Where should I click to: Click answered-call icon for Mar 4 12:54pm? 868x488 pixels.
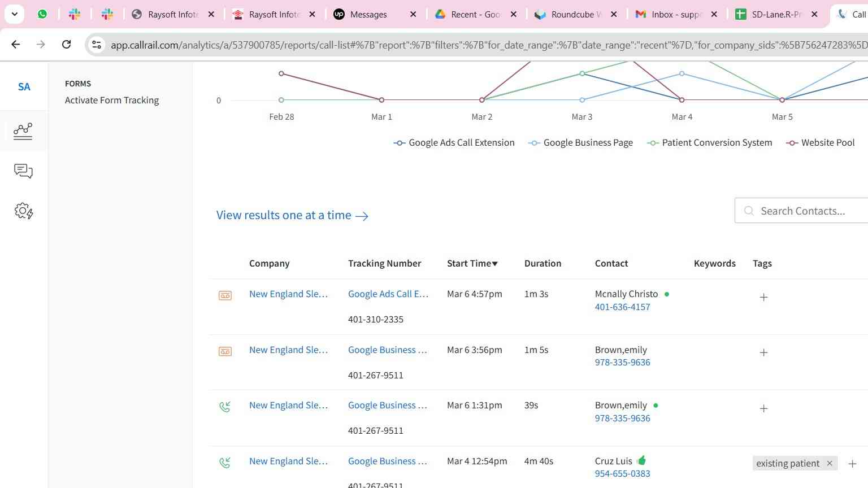pos(225,463)
